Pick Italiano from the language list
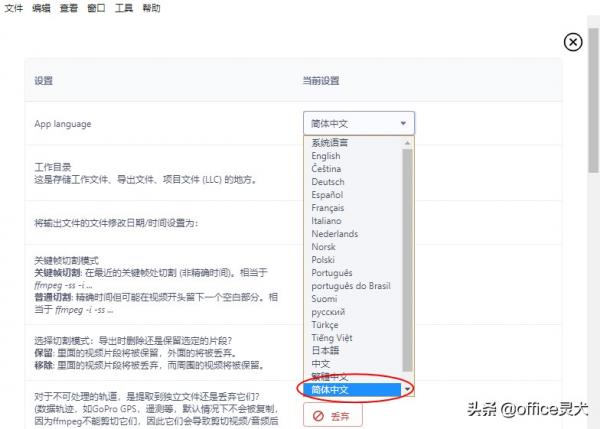The image size is (600, 429). (353, 221)
